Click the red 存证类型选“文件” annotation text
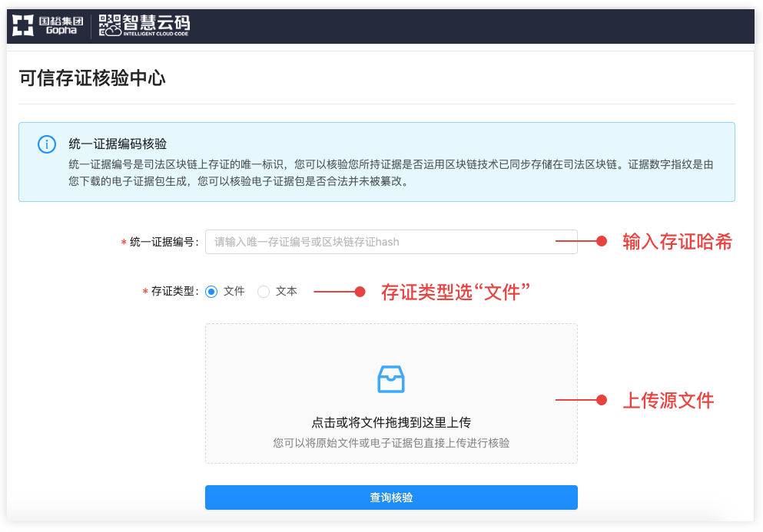The height and width of the screenshot is (532, 763). click(x=456, y=292)
